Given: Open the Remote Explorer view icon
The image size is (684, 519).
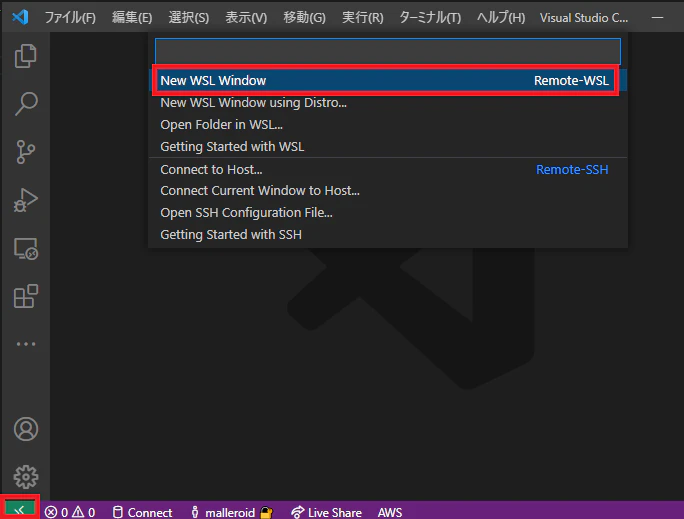Looking at the screenshot, I should [26, 249].
